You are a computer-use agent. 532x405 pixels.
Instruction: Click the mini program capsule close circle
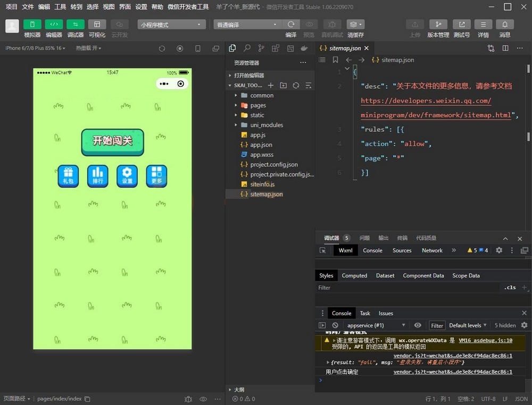181,84
